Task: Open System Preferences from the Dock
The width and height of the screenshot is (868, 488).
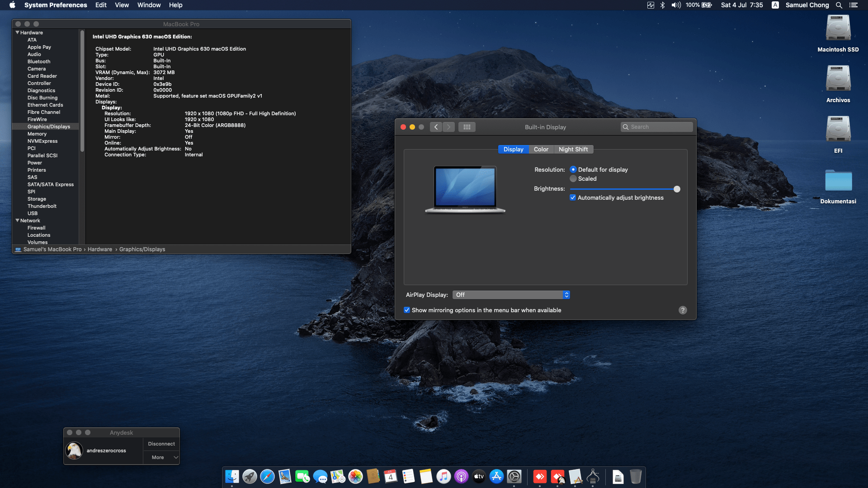Action: point(514,476)
